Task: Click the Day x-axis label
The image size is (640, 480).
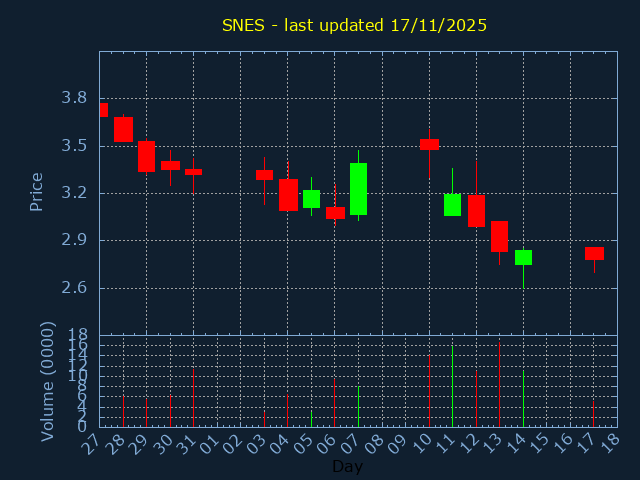Action: (x=347, y=466)
